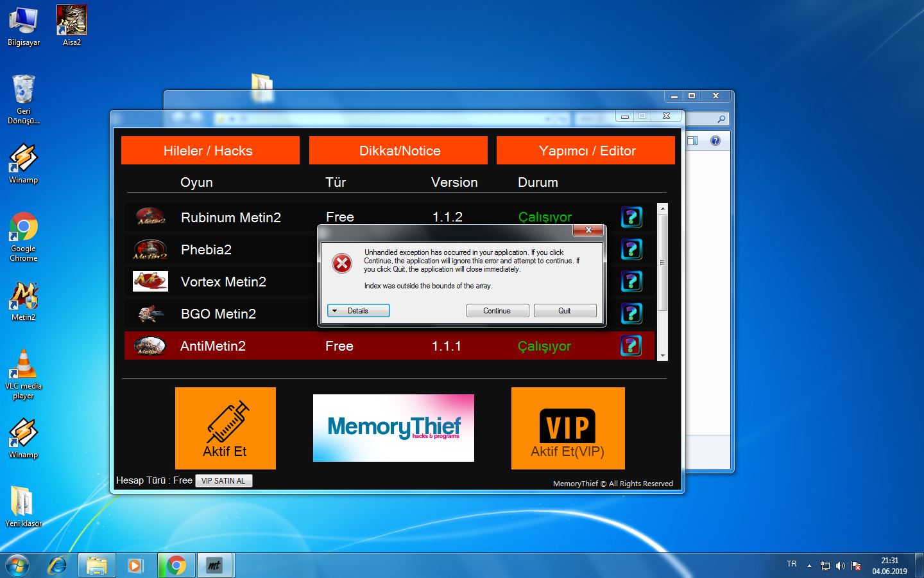
Task: Open the network tray icon
Action: 825,566
